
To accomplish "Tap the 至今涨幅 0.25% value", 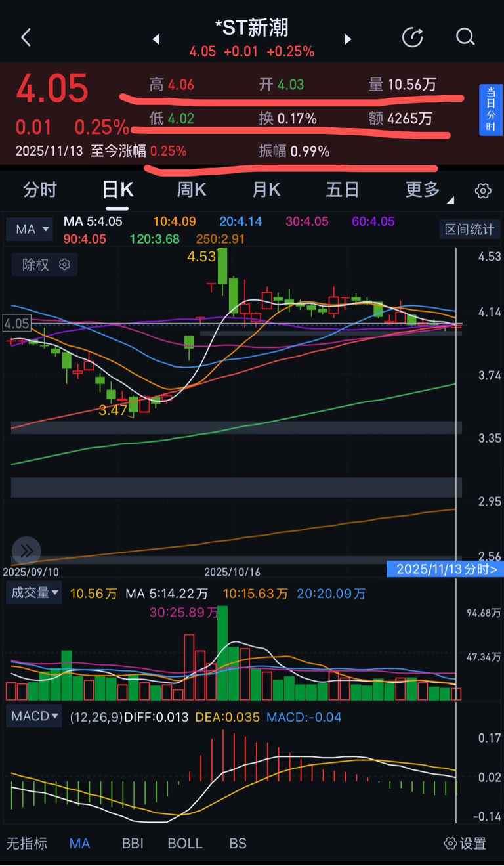I will pyautogui.click(x=138, y=152).
